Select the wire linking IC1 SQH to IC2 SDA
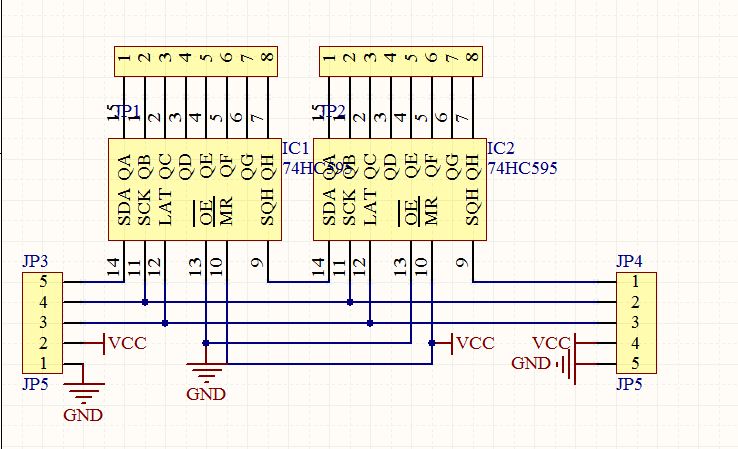The image size is (738, 449). tap(298, 282)
